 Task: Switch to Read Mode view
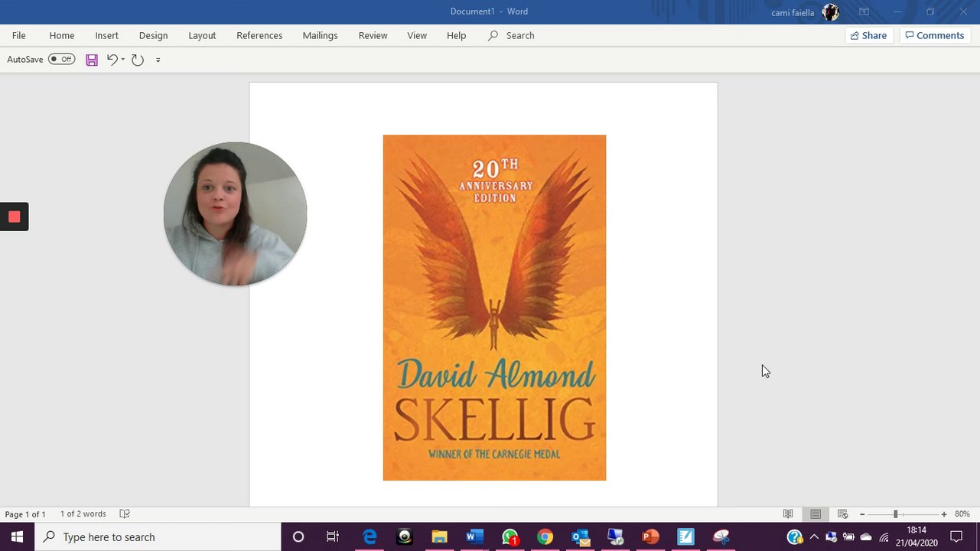pyautogui.click(x=788, y=514)
